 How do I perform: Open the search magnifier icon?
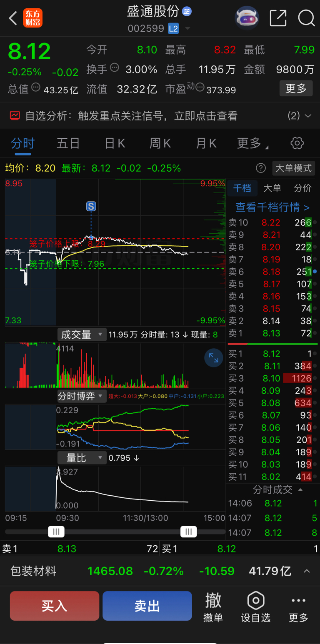coord(306,18)
